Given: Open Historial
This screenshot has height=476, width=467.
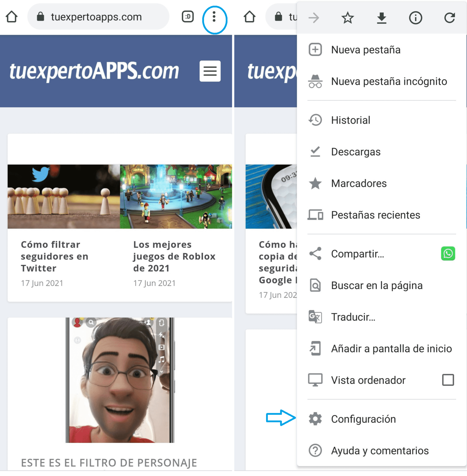Looking at the screenshot, I should click(x=382, y=120).
